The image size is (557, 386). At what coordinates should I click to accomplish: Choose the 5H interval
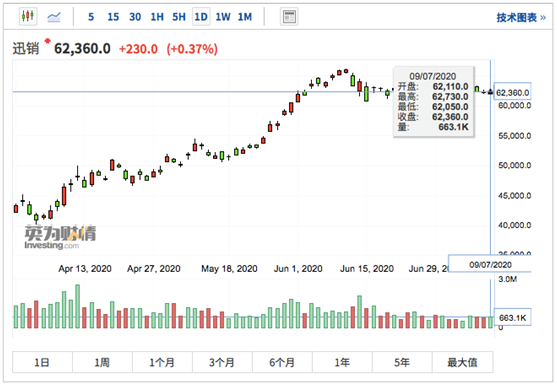179,17
